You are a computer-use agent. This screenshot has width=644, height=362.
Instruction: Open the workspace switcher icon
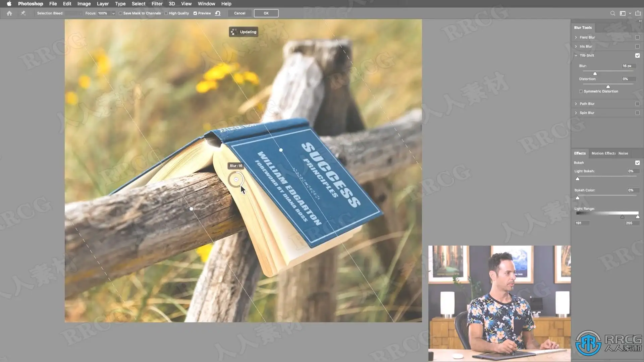[x=623, y=13]
